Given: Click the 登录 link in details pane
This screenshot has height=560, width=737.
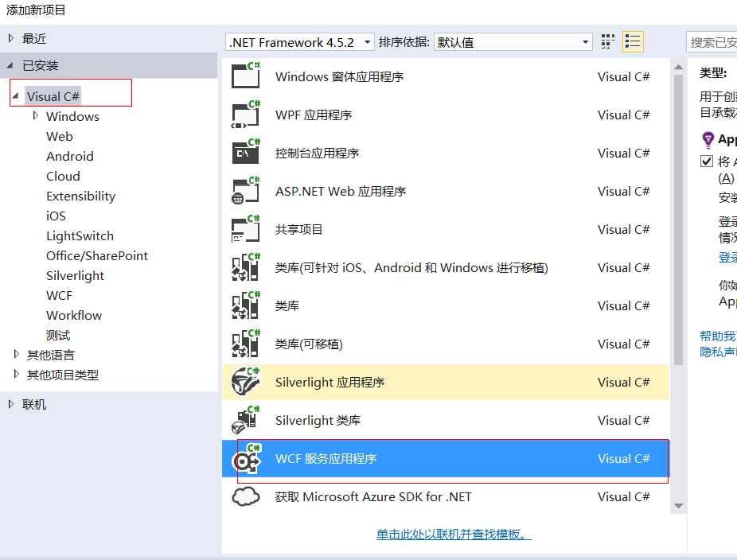Looking at the screenshot, I should (x=727, y=258).
